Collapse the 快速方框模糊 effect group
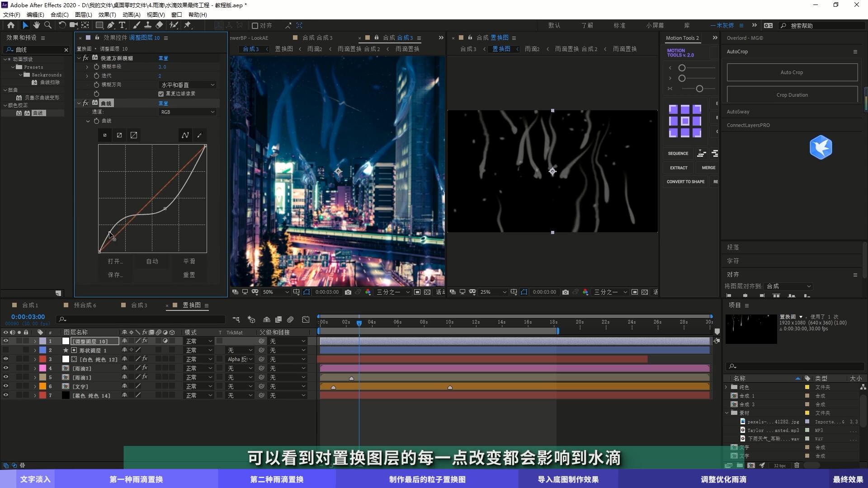This screenshot has width=868, height=488. pyautogui.click(x=79, y=58)
